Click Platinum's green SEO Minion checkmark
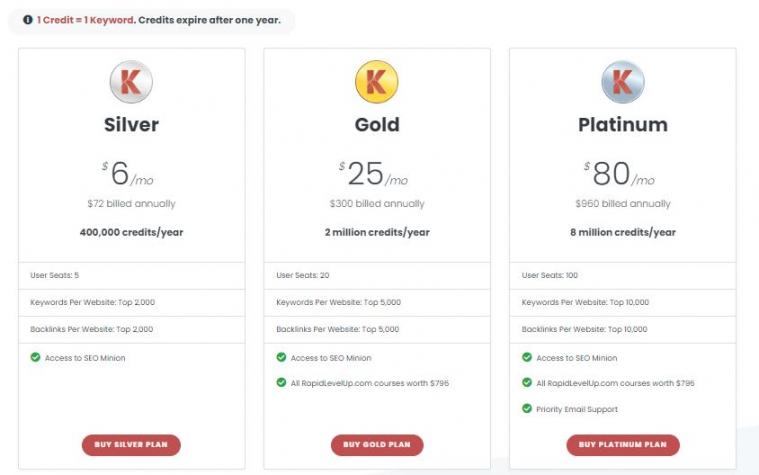 coord(527,357)
